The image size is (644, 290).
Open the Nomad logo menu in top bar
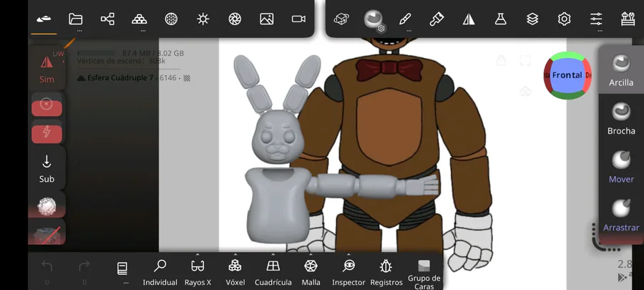[44, 19]
